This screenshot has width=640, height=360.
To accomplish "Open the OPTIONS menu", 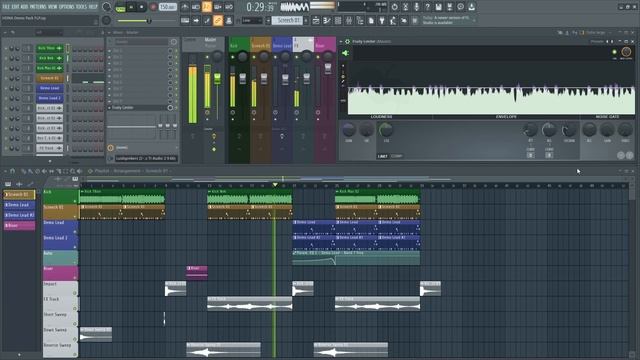I will point(67,7).
